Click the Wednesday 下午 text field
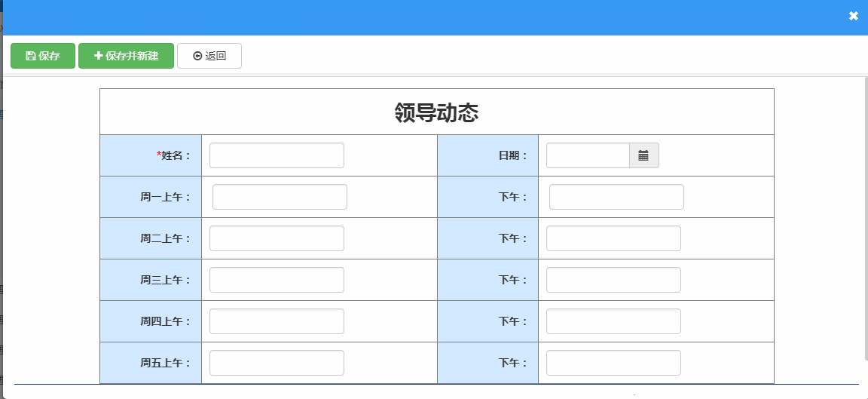Screen dimensions: 868x399 (x=613, y=280)
